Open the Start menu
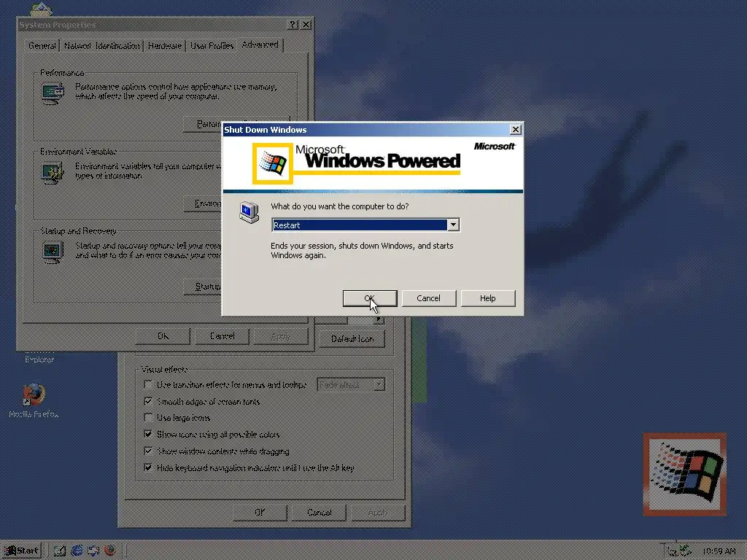 point(21,551)
